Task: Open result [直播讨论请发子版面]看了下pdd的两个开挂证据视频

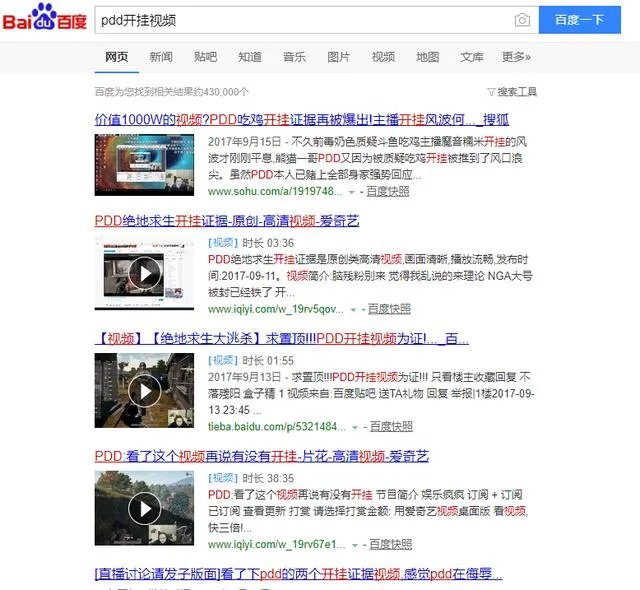Action: coord(298,574)
